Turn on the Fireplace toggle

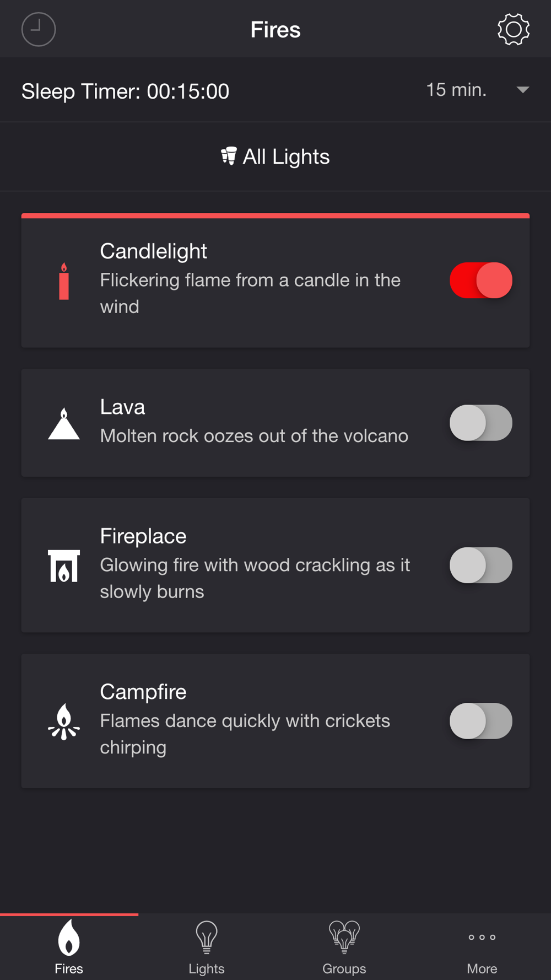[x=481, y=565]
